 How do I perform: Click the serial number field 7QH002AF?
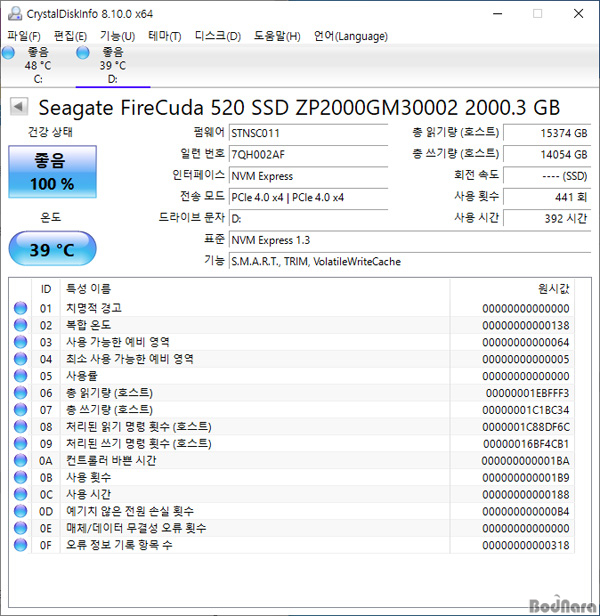coord(308,154)
